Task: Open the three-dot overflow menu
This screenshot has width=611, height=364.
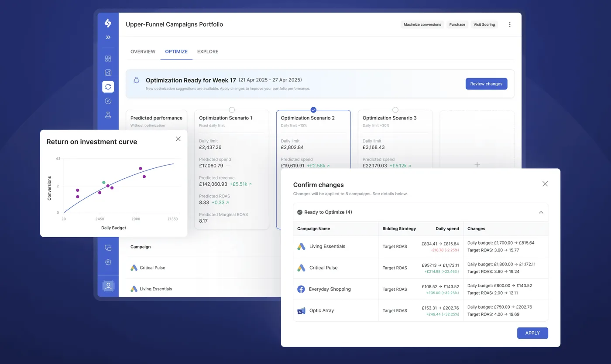Action: pos(509,24)
